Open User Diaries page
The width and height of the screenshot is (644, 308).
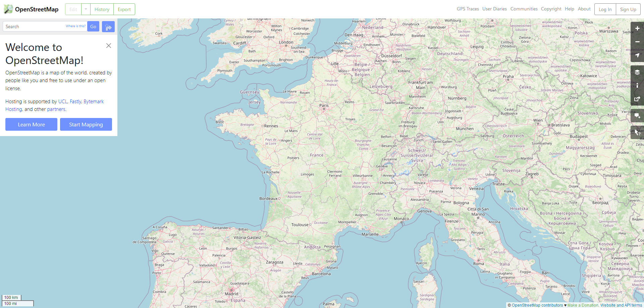pos(494,9)
